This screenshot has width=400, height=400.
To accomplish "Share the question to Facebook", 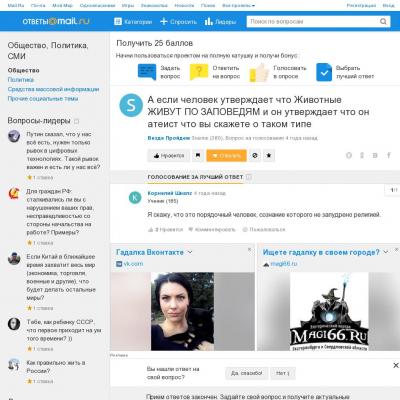I will point(389,155).
